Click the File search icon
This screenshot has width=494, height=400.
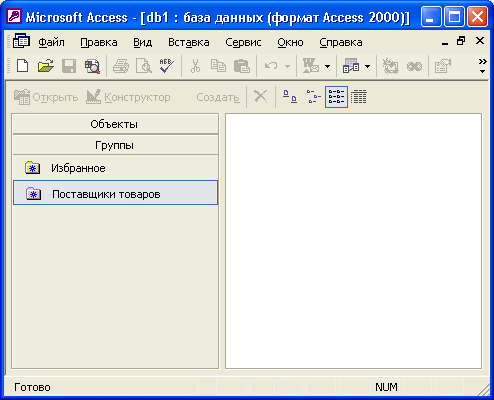pyautogui.click(x=92, y=66)
